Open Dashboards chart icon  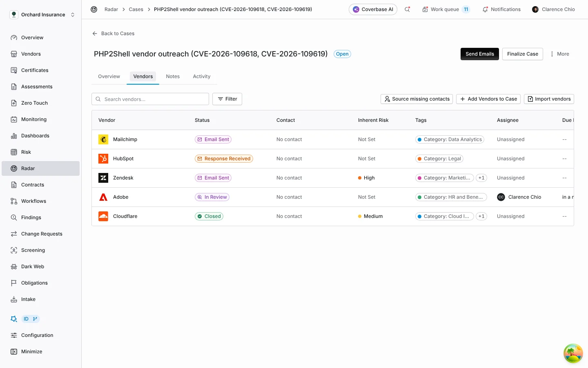(14, 136)
